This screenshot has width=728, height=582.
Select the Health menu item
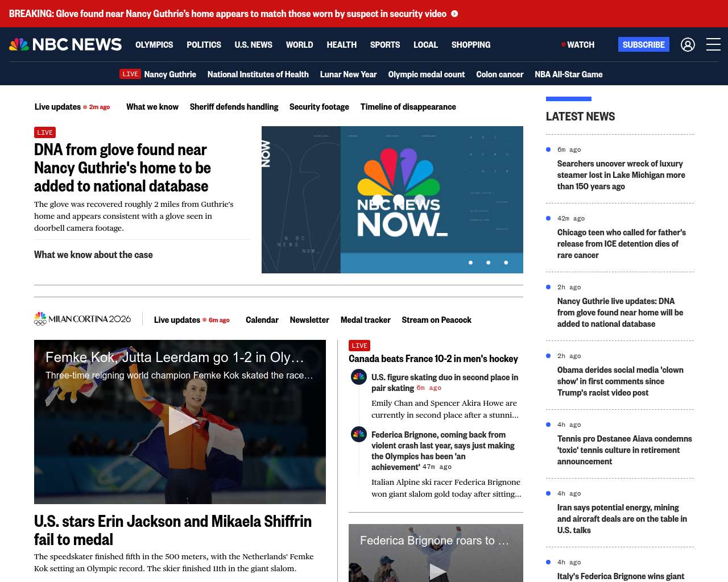(x=341, y=44)
